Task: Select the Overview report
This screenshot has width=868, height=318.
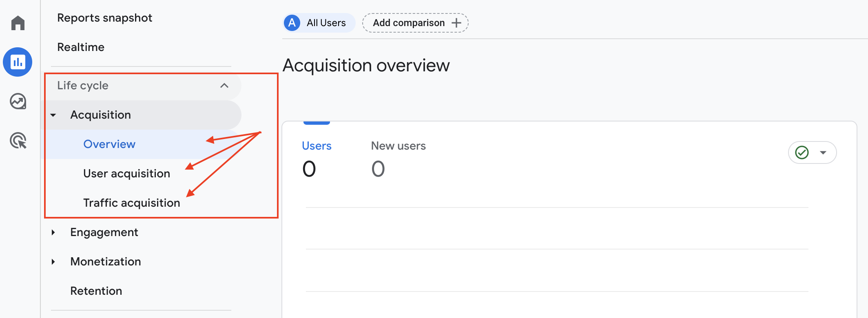Action: coord(109,144)
